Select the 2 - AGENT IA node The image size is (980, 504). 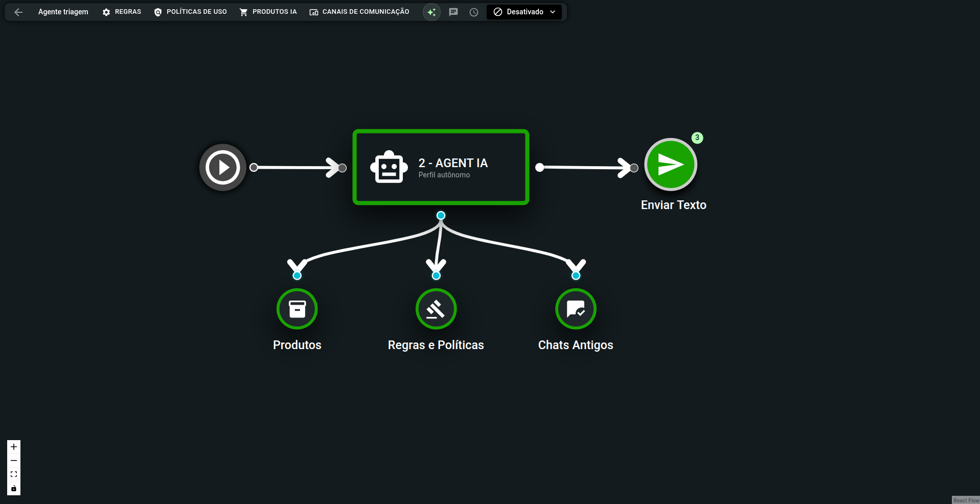coord(441,167)
